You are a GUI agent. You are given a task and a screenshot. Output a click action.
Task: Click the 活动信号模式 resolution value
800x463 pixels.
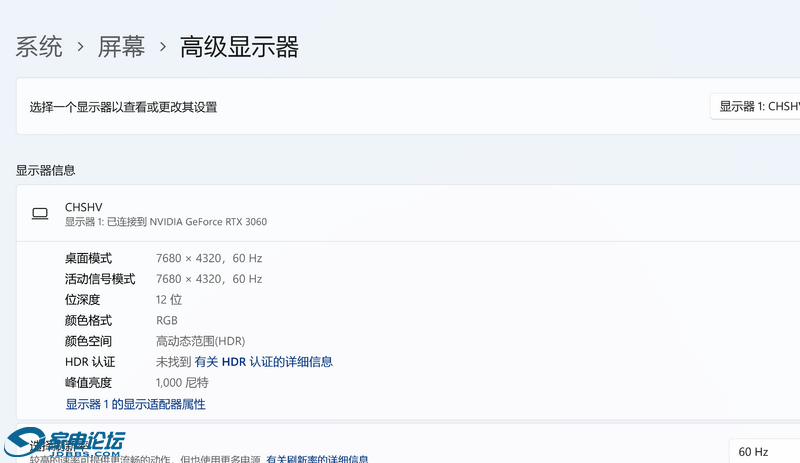(209, 279)
